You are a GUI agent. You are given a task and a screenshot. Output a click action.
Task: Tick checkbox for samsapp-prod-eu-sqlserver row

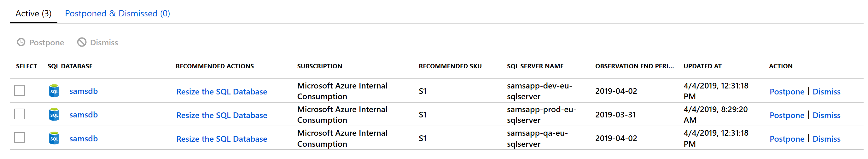[20, 114]
